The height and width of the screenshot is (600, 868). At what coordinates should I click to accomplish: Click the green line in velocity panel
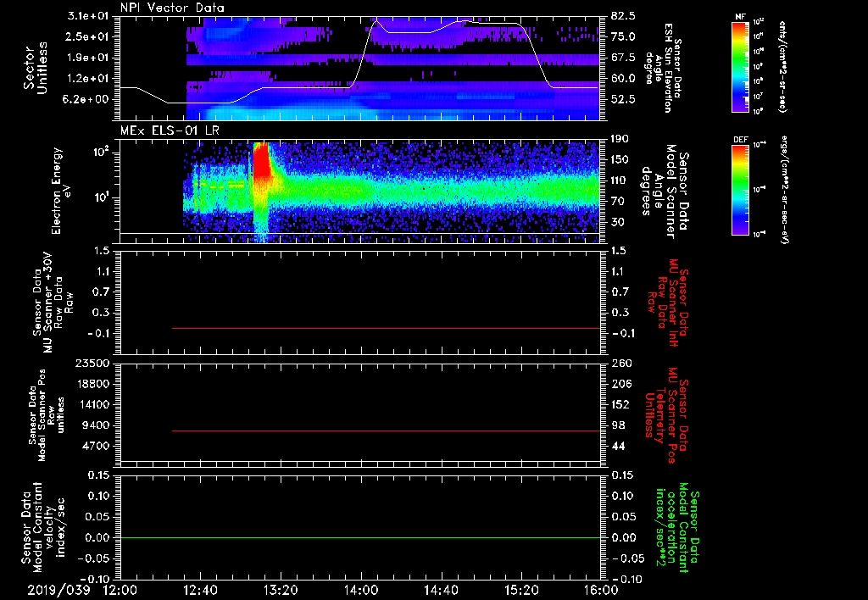(360, 537)
